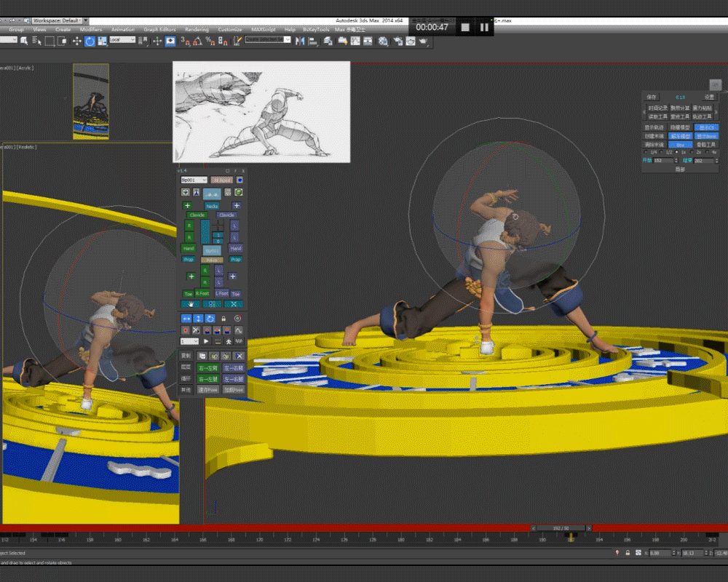Open Edit Named Selection Sets icon
Screen dimensions: 728x582
coord(237,41)
